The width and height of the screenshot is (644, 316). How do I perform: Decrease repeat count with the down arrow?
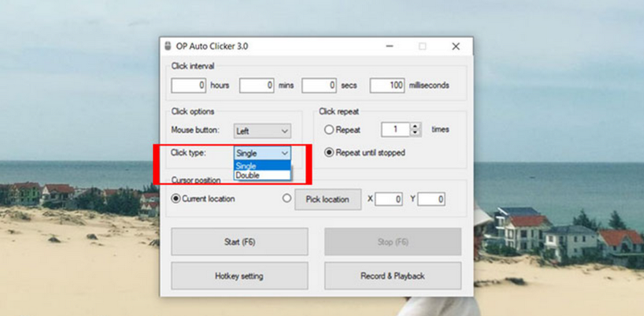pyautogui.click(x=415, y=133)
